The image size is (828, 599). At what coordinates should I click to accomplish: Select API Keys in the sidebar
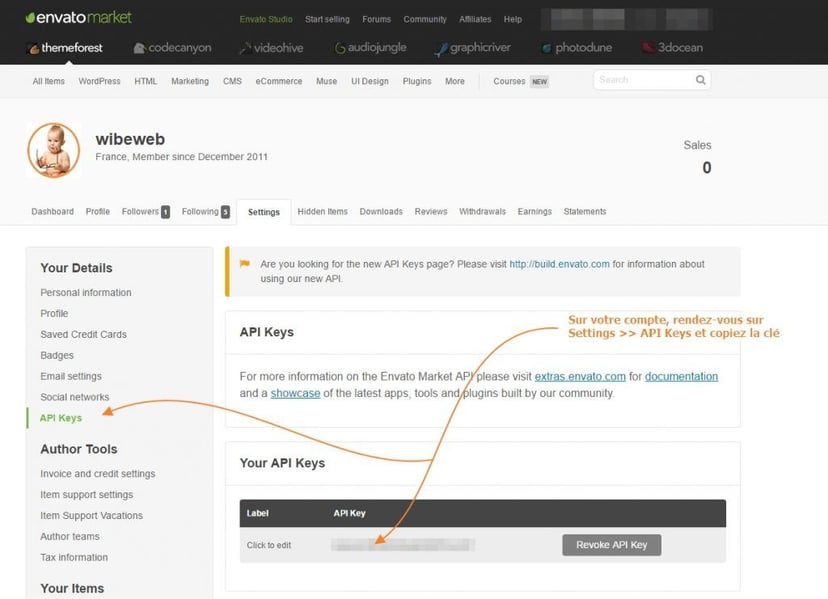click(61, 418)
